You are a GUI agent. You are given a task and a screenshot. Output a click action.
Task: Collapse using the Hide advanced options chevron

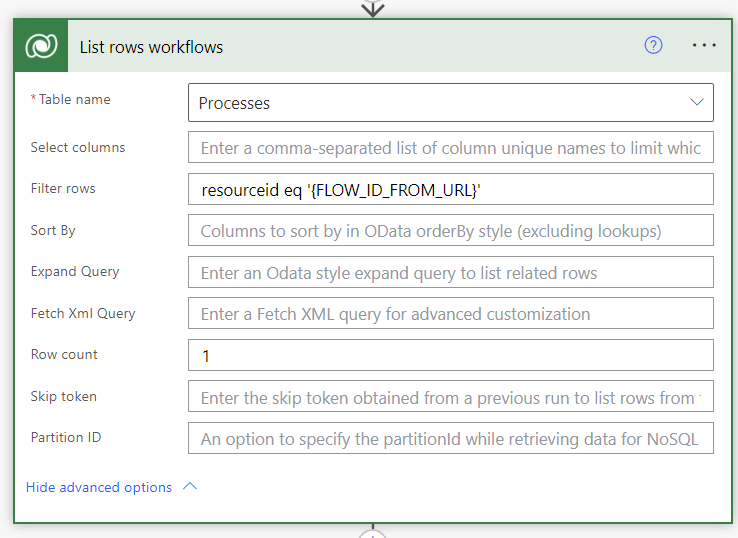[x=190, y=487]
